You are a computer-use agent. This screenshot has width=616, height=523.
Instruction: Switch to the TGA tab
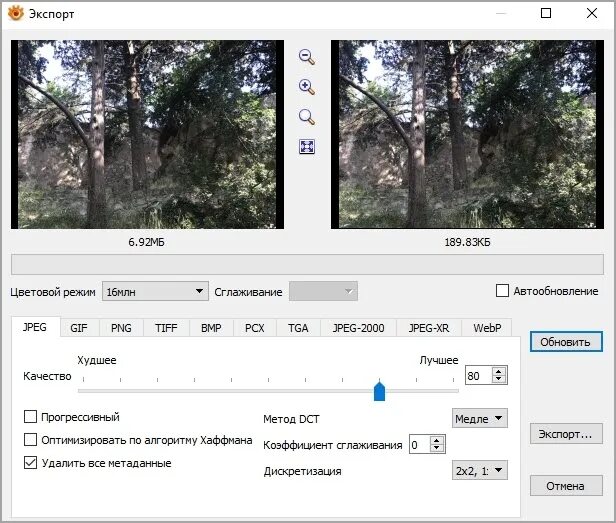(298, 328)
